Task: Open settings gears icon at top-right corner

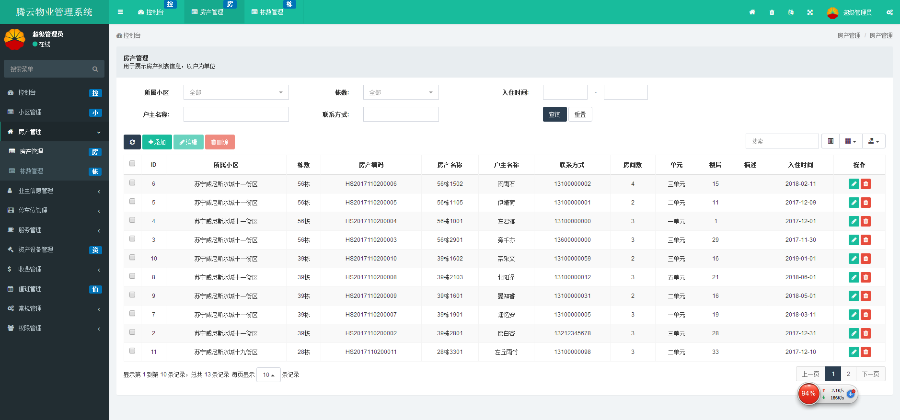Action: click(889, 12)
